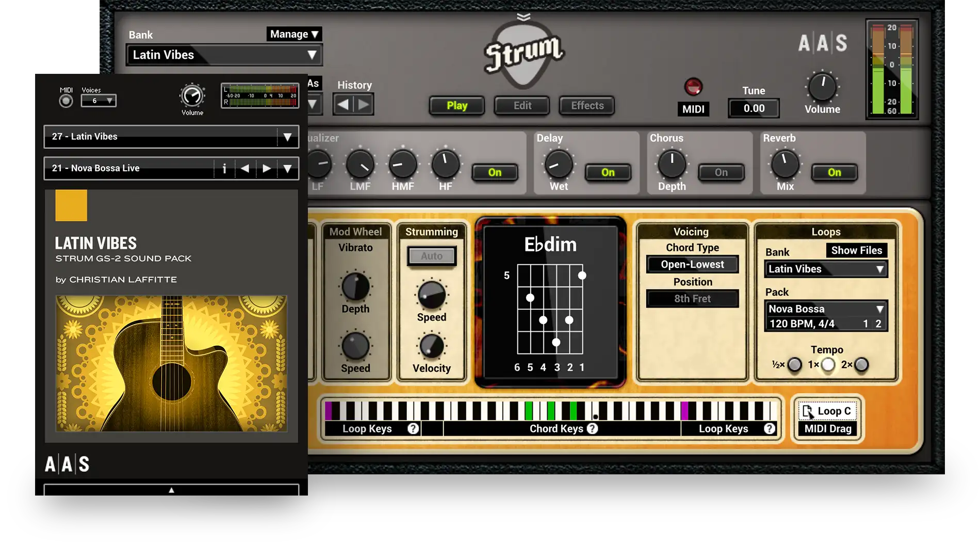Enable the Chorus effect
Viewport: 980px width, 542px height.
click(721, 172)
